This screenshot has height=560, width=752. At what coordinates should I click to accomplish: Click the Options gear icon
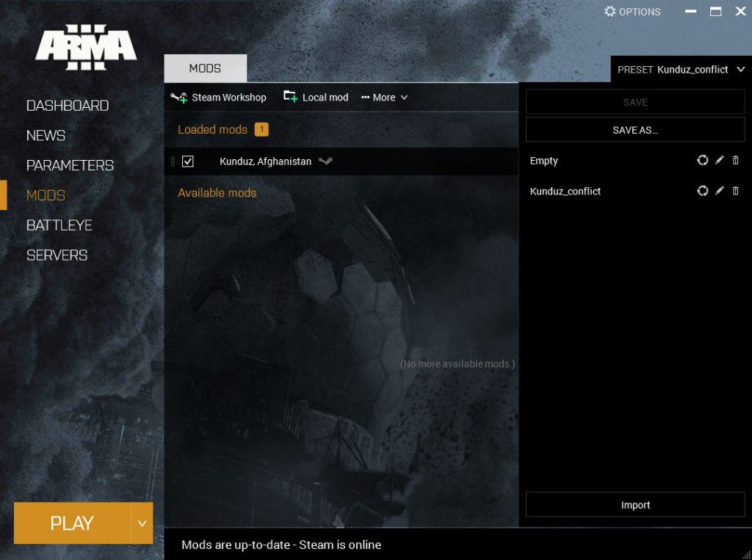click(610, 11)
